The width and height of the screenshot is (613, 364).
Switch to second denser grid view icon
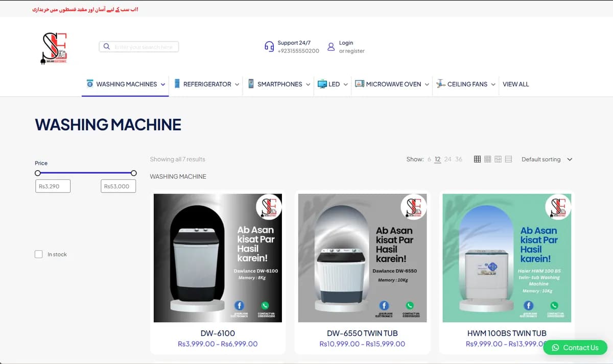pyautogui.click(x=487, y=159)
